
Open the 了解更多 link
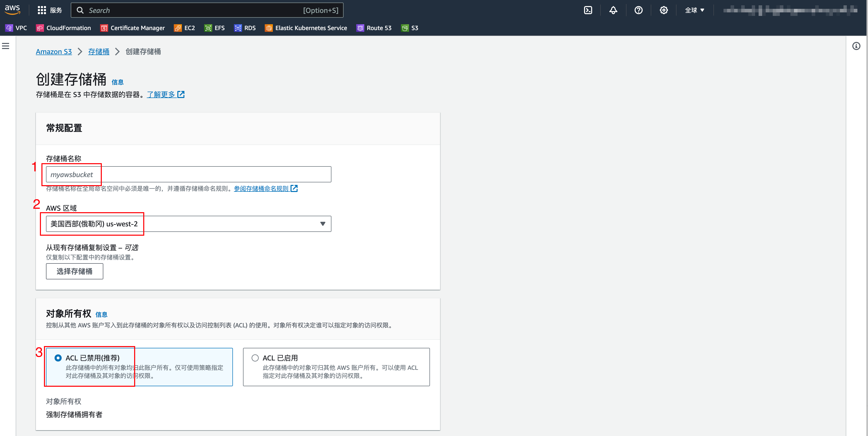(x=161, y=94)
